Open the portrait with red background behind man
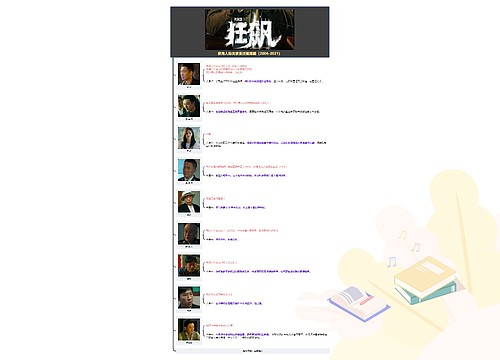Image resolution: width=500 pixels, height=360 pixels. [x=189, y=266]
